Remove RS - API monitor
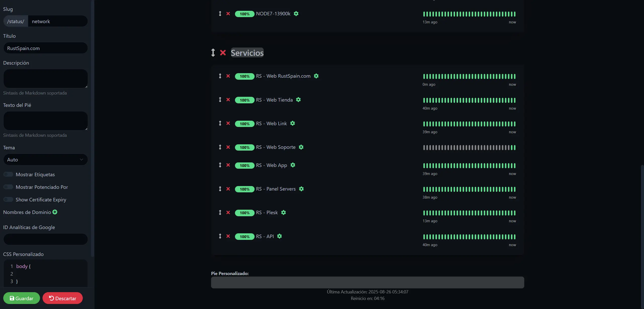644x309 pixels. pyautogui.click(x=228, y=236)
